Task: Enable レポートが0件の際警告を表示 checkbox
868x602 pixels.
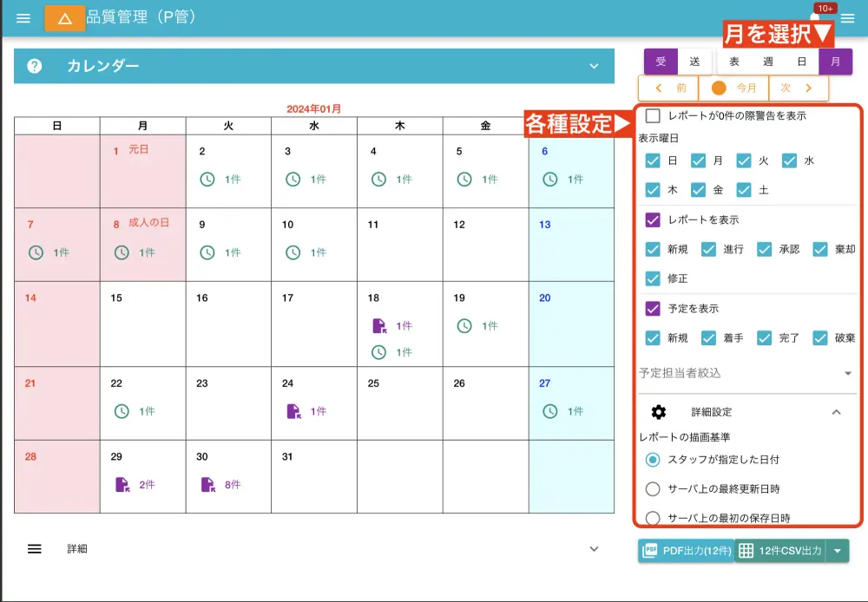Action: click(x=653, y=115)
